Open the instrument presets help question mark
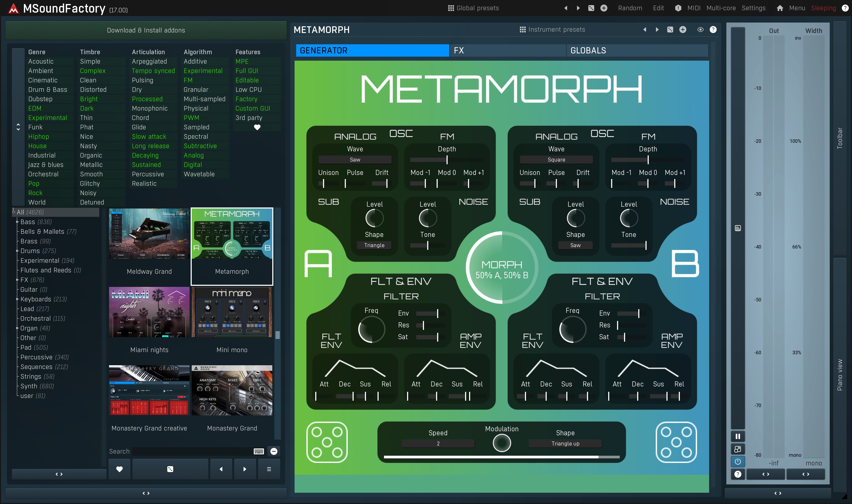The height and width of the screenshot is (504, 852). click(713, 30)
